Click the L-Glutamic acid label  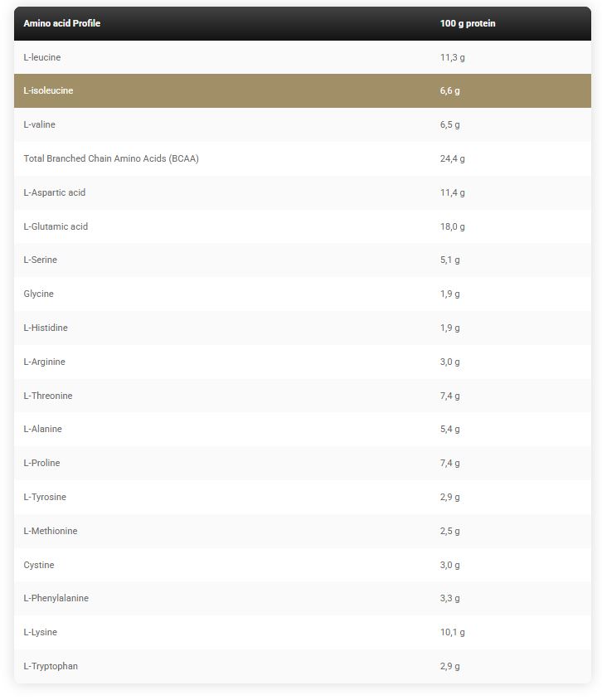56,226
